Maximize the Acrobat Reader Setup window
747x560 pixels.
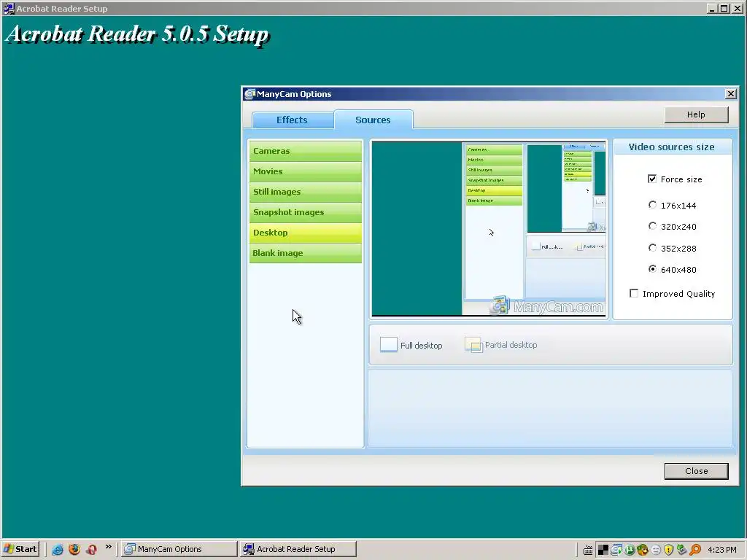724,8
